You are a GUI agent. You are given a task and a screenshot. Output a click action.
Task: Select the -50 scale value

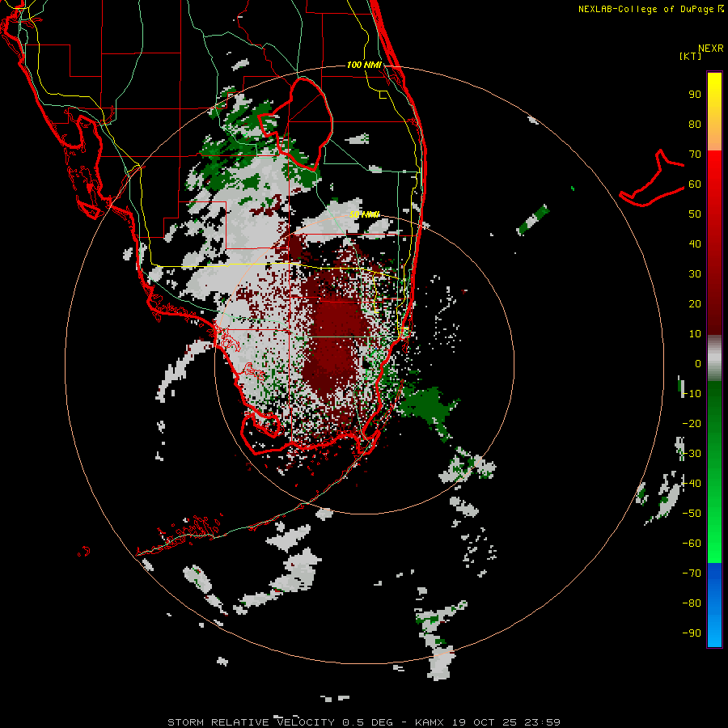click(x=692, y=514)
